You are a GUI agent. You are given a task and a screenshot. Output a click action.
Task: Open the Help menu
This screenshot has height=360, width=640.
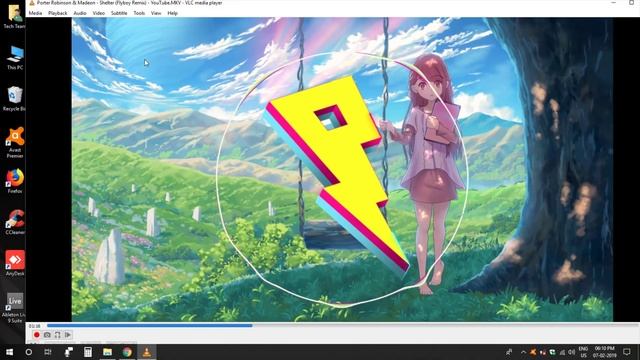pos(172,13)
